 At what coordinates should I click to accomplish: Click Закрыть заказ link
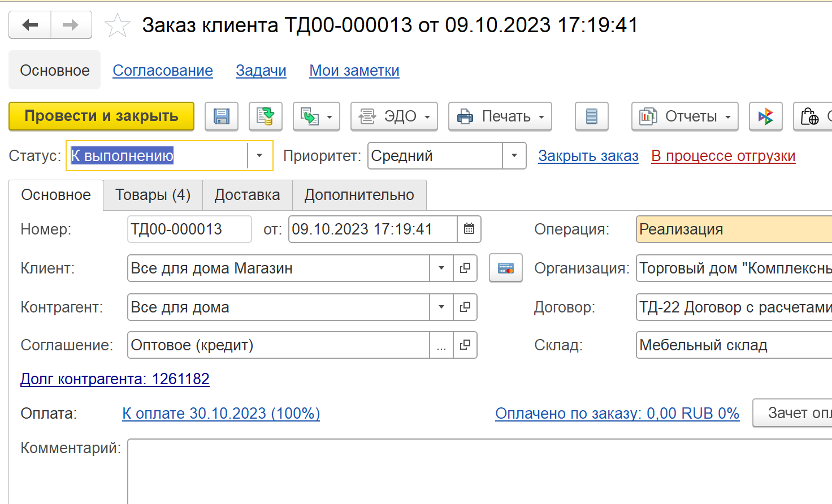(588, 156)
